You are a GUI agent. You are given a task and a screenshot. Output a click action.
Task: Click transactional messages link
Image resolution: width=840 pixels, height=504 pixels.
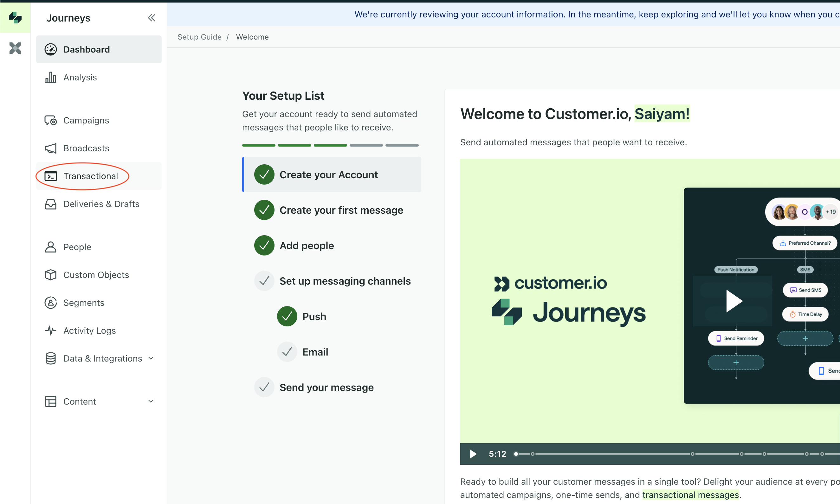click(690, 495)
